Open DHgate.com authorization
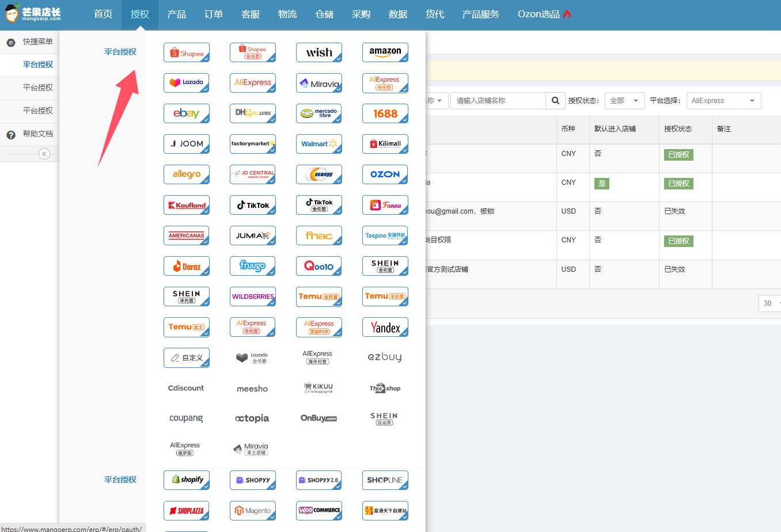This screenshot has height=532, width=781. (253, 113)
